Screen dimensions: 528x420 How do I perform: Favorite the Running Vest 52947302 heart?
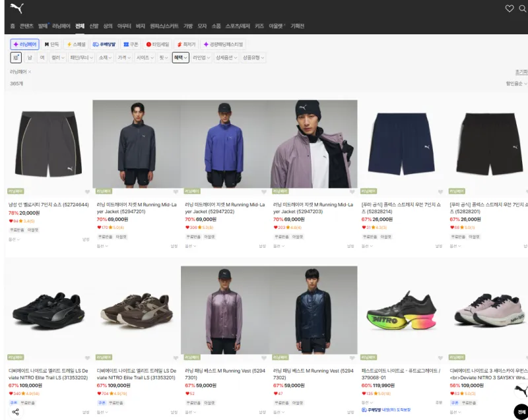point(352,358)
